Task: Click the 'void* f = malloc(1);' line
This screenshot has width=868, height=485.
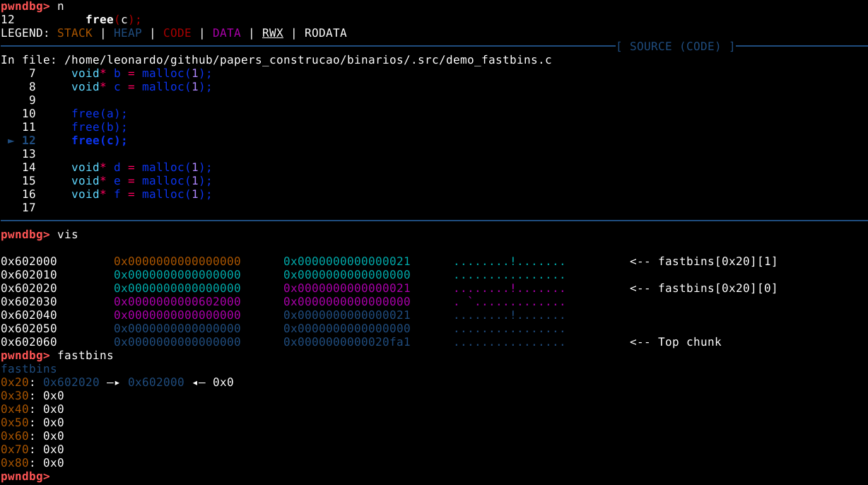Action: pyautogui.click(x=141, y=194)
